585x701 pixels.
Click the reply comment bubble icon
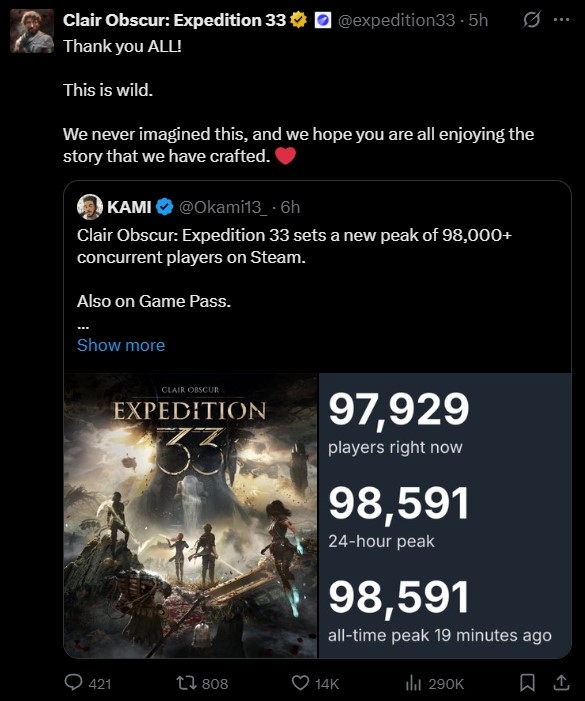74,682
